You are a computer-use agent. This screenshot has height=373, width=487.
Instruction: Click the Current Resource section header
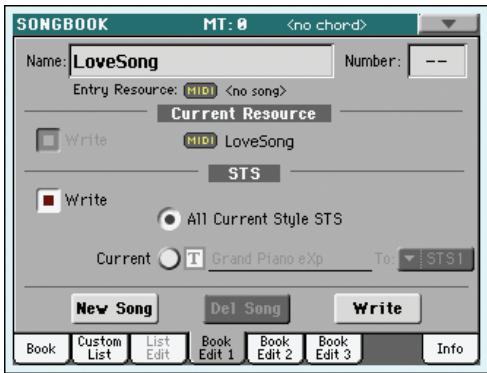pyautogui.click(x=244, y=113)
